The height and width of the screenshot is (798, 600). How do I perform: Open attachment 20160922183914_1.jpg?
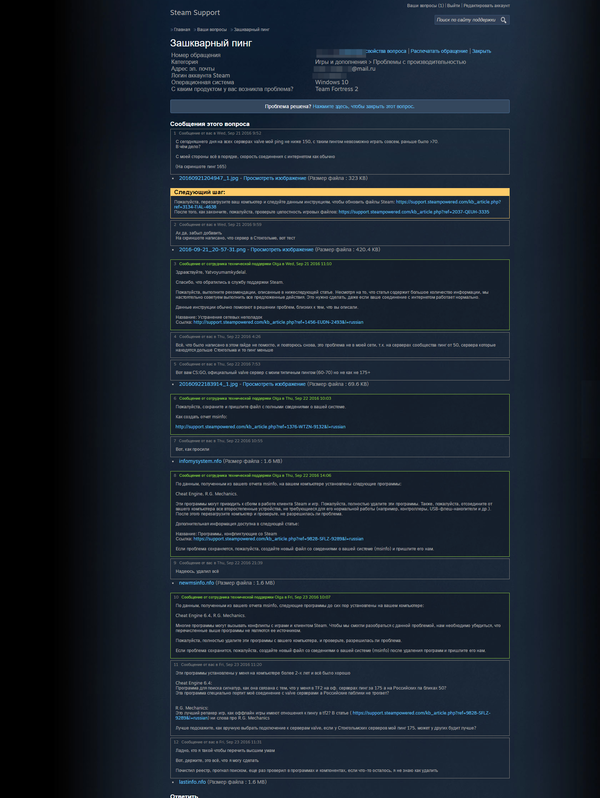coord(208,384)
